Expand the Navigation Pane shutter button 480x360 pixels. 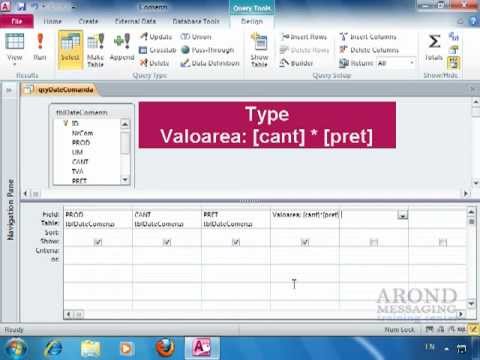click(x=9, y=90)
